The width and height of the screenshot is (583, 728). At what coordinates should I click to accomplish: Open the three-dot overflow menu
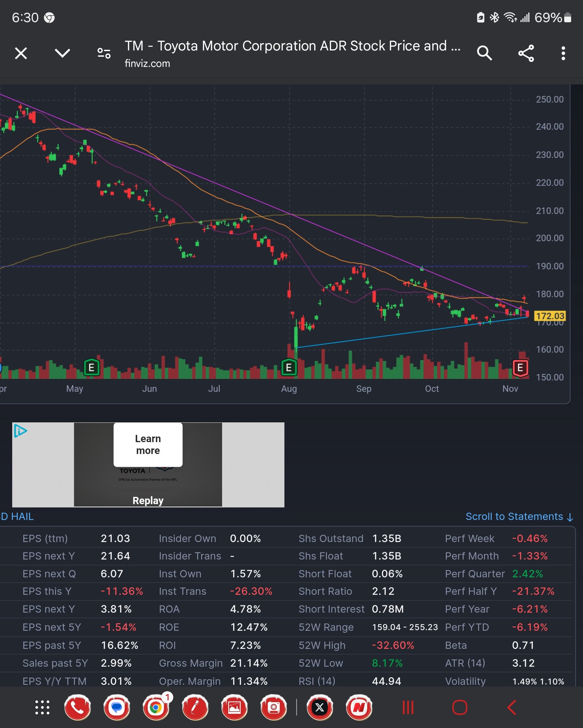pyautogui.click(x=563, y=53)
